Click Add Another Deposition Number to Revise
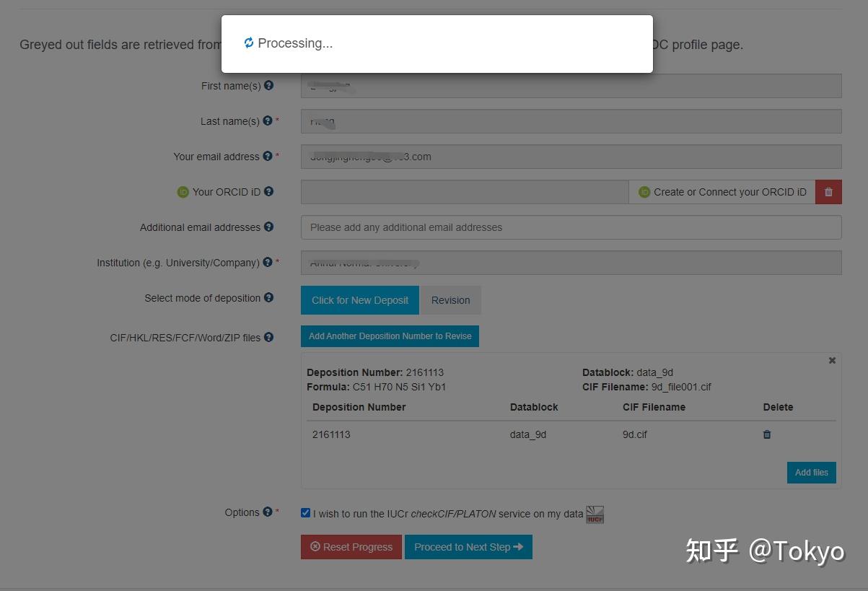This screenshot has height=591, width=868. coord(390,336)
